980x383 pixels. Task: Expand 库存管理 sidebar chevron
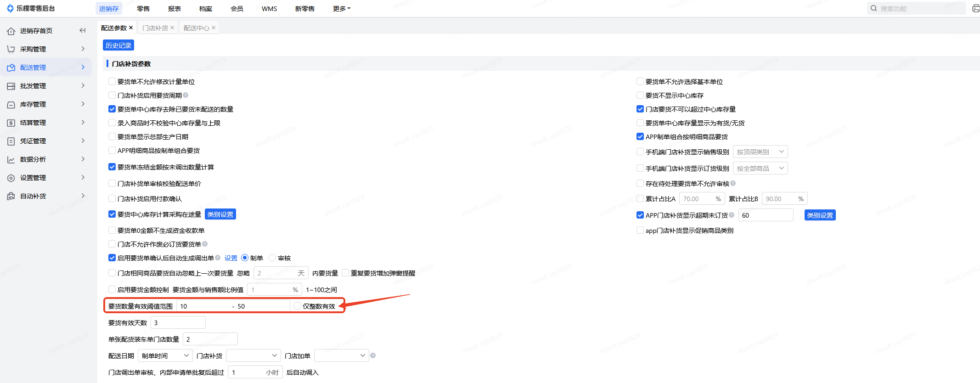(x=83, y=104)
